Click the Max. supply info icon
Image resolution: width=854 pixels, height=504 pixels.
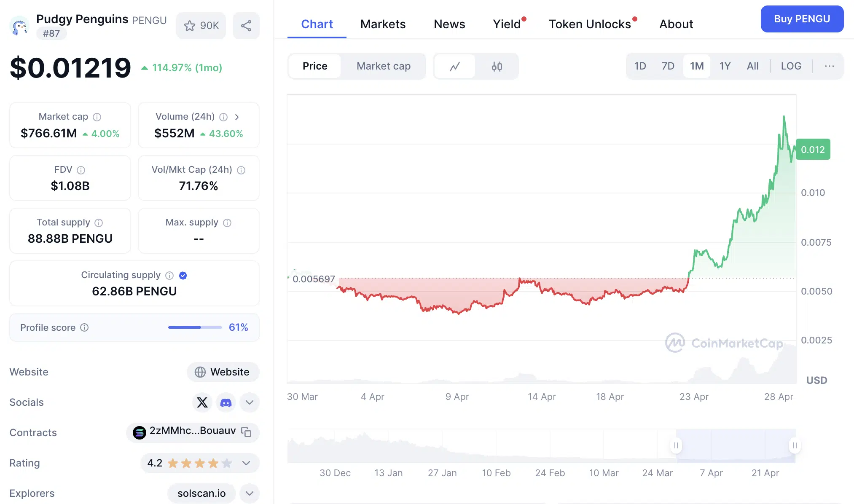(x=227, y=223)
